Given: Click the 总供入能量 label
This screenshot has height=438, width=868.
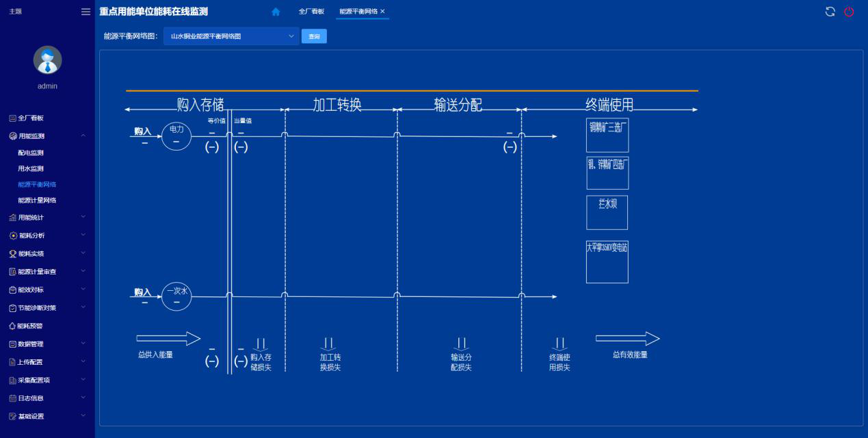Looking at the screenshot, I should (155, 355).
